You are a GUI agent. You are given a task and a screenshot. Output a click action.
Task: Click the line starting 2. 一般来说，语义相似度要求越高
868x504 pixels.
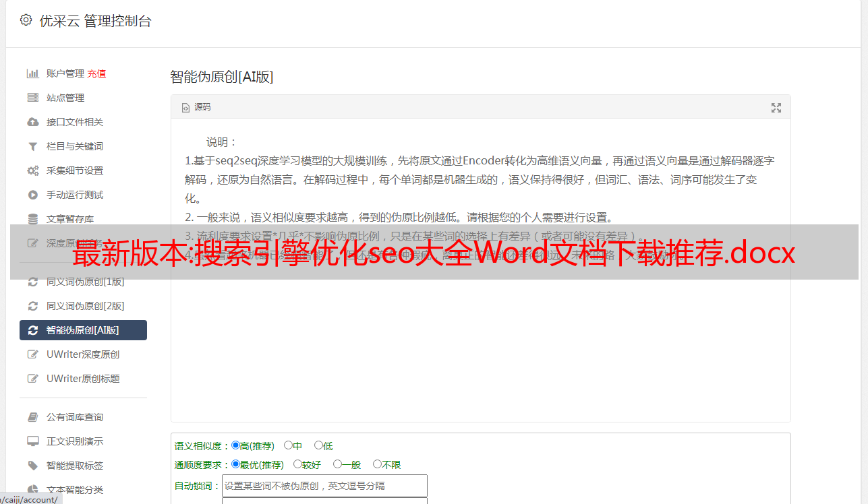(x=399, y=218)
